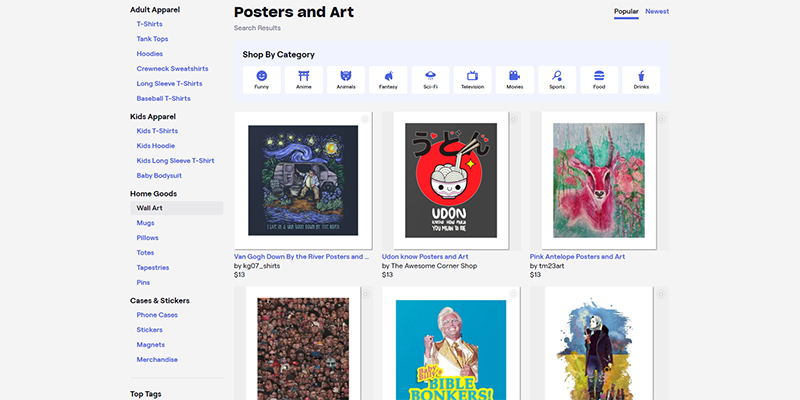Click the Movies camera category icon
The image size is (800, 400).
click(515, 76)
